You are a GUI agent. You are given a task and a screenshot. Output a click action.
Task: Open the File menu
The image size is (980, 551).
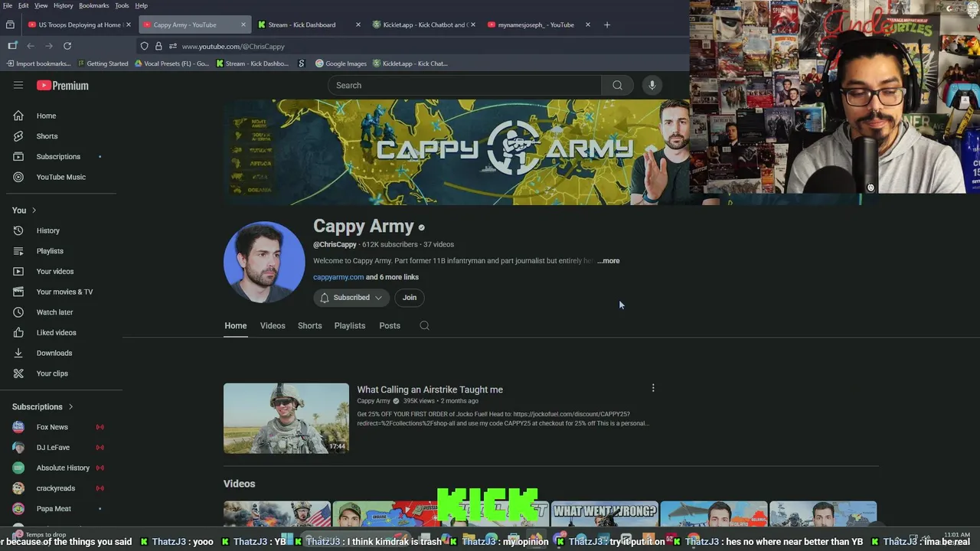click(8, 5)
